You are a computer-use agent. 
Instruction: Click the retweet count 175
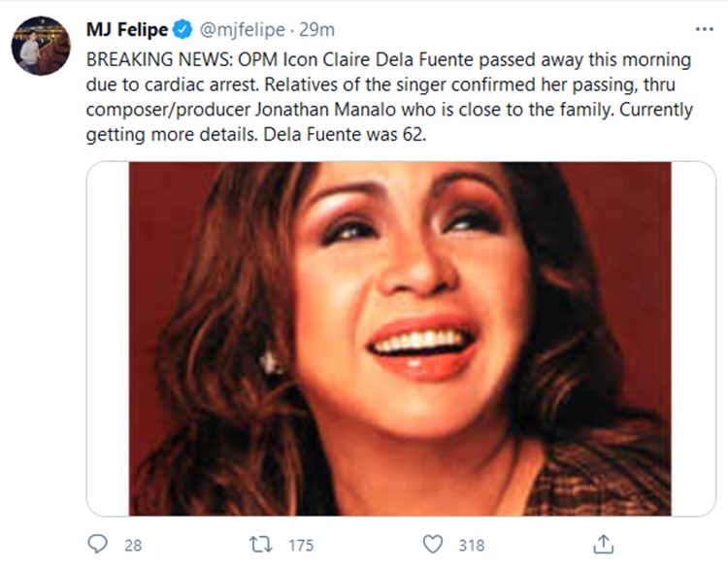(x=302, y=545)
